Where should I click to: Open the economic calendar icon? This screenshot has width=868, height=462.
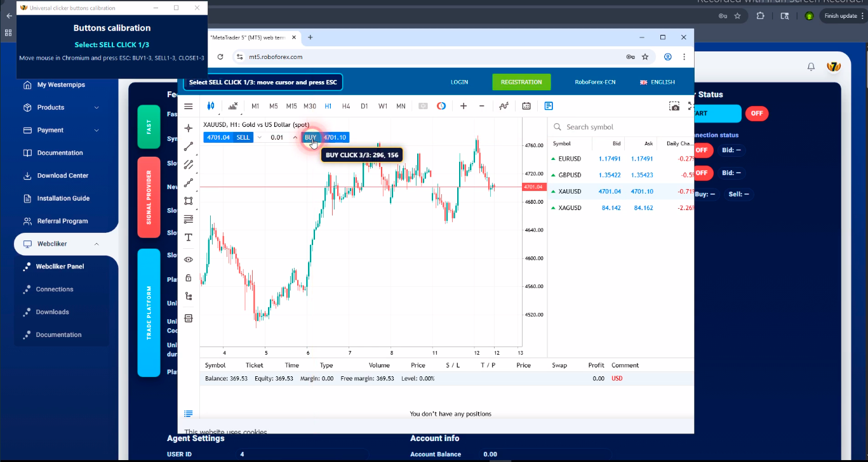526,106
